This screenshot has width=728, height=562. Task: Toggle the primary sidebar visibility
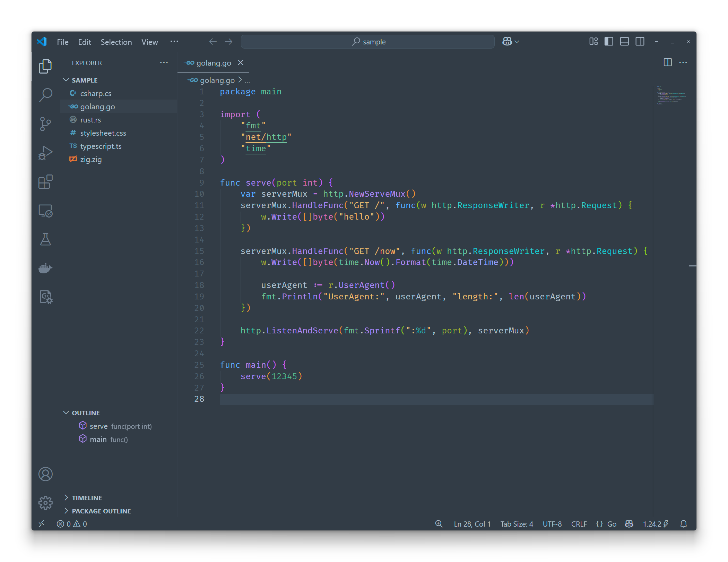pyautogui.click(x=609, y=41)
